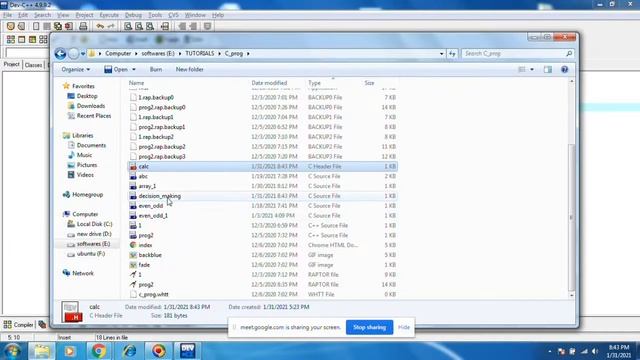Click the magnifier icon in Search C_prog box

tap(569, 53)
